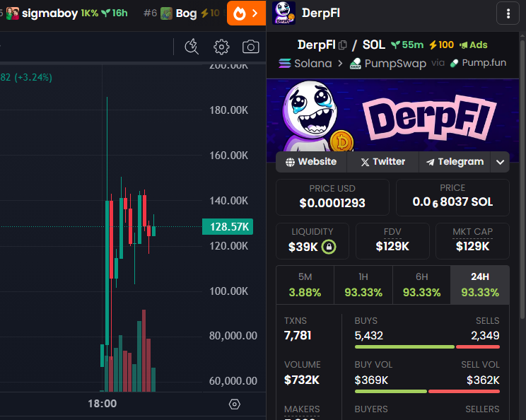Click the Pump.fun link
The height and width of the screenshot is (420, 526).
click(x=478, y=63)
